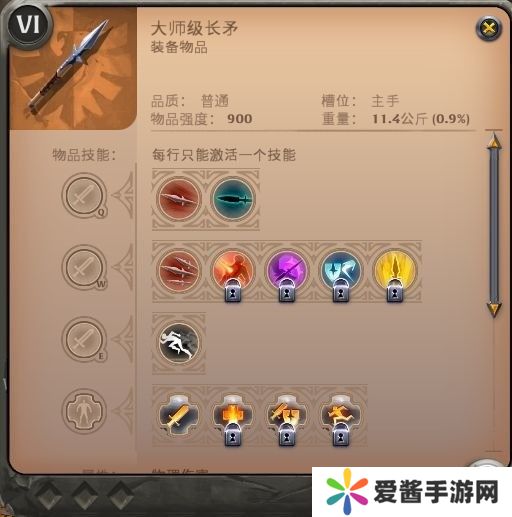512x517 pixels.
Task: Click the locked running figure passive skill
Action: coord(341,415)
